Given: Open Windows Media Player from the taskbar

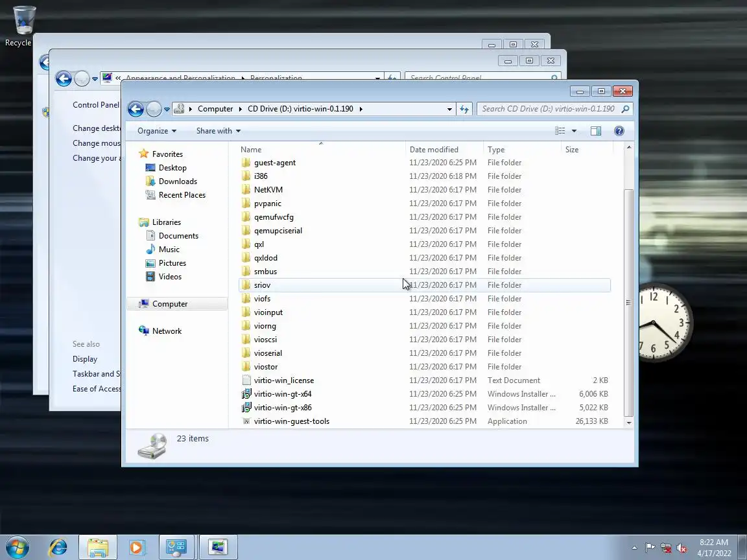Looking at the screenshot, I should click(x=136, y=547).
